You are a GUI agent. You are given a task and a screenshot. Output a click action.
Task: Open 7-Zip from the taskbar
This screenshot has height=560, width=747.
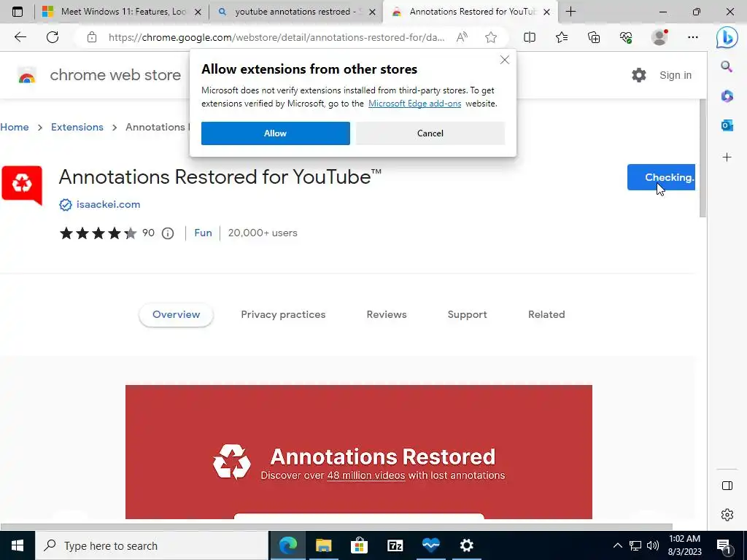[395, 545]
